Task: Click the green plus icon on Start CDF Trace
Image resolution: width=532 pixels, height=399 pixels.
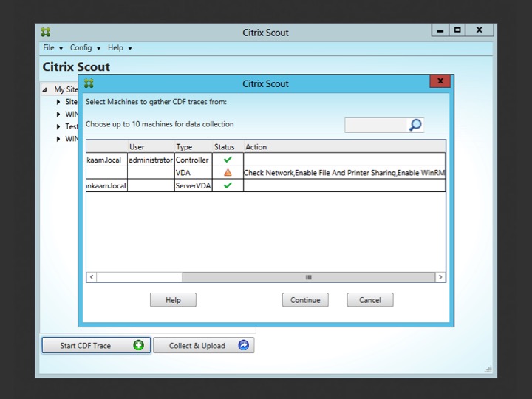Action: 138,345
